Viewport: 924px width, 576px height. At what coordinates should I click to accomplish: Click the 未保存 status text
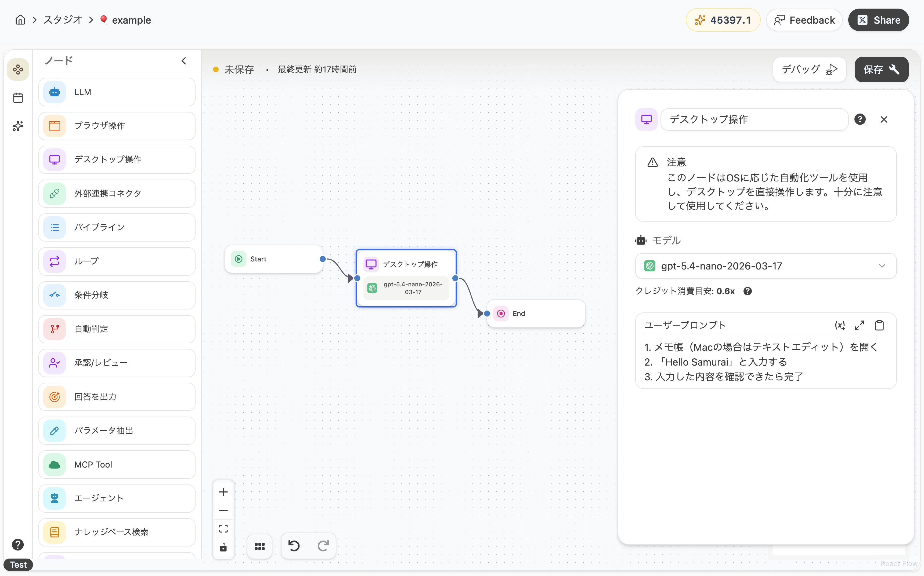(239, 69)
